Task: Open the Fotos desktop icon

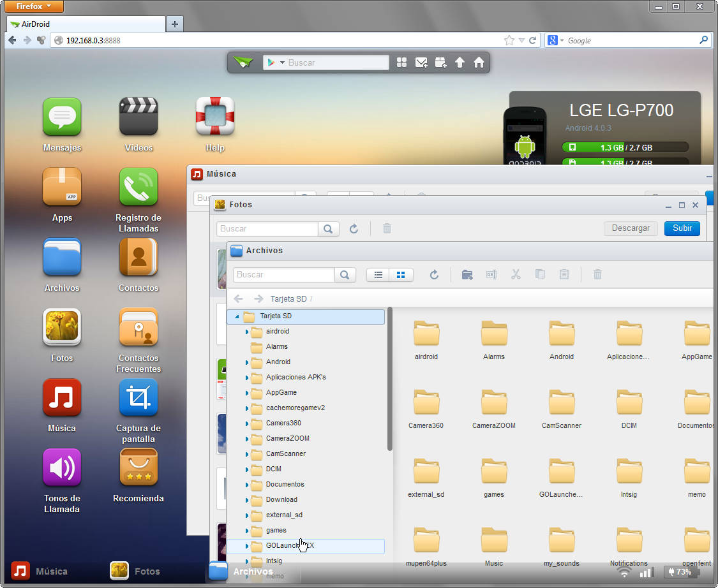Action: tap(62, 327)
